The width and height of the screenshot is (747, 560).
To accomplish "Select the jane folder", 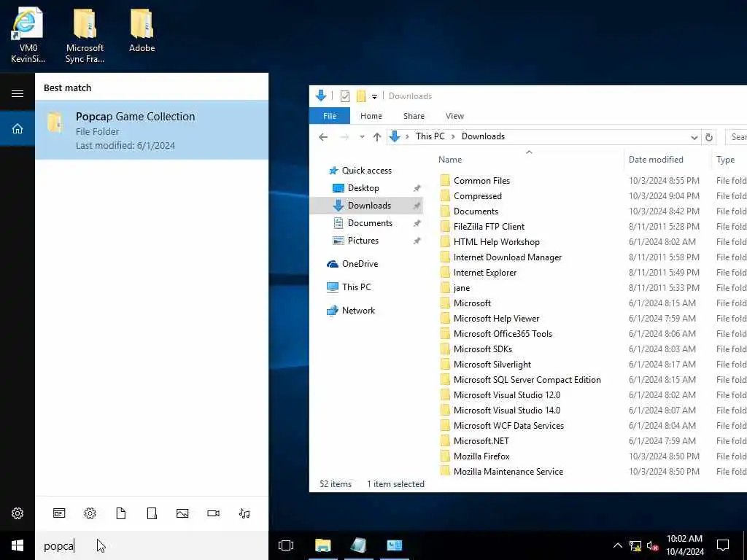I will (462, 287).
